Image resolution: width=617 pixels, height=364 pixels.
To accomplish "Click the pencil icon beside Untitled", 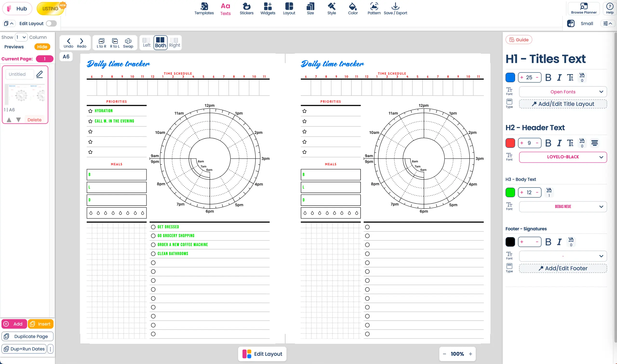I will click(x=40, y=74).
